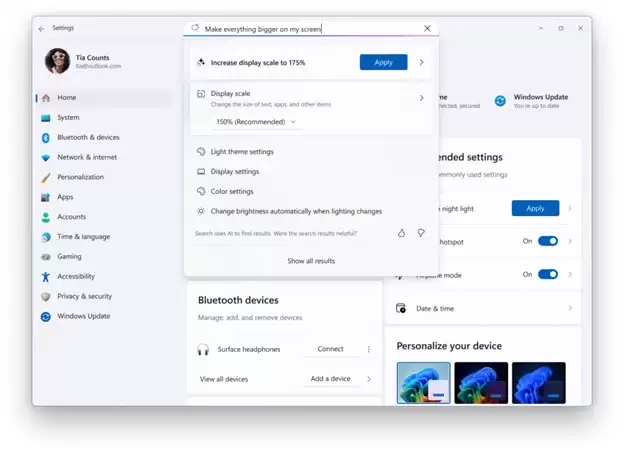
Task: Clear the search box with X icon
Action: (x=427, y=29)
